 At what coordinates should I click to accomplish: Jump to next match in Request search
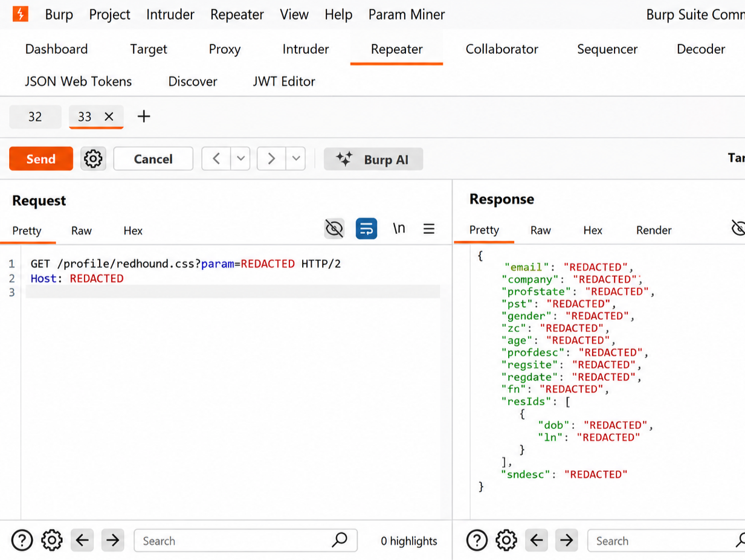[x=112, y=540]
